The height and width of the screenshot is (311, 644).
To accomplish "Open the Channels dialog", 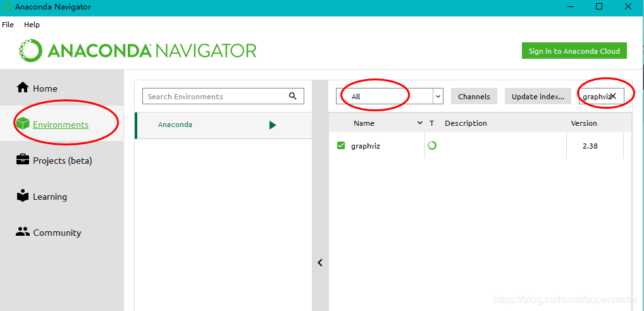I will [x=474, y=97].
